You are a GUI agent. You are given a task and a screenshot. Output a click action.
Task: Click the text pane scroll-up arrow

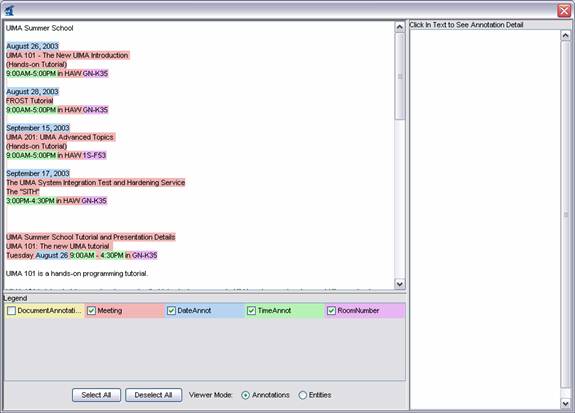tap(399, 27)
